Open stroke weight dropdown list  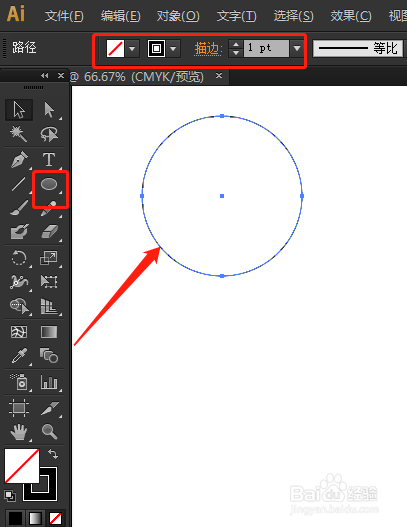(297, 48)
